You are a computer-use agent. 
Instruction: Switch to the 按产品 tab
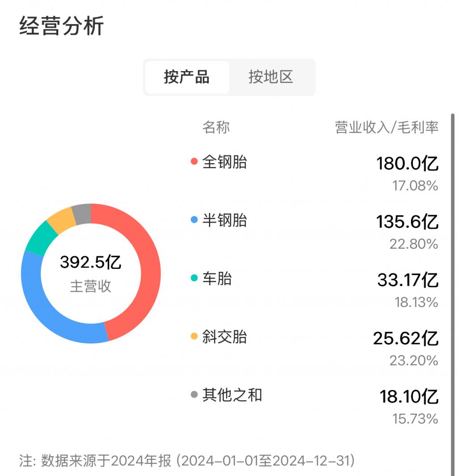[187, 77]
